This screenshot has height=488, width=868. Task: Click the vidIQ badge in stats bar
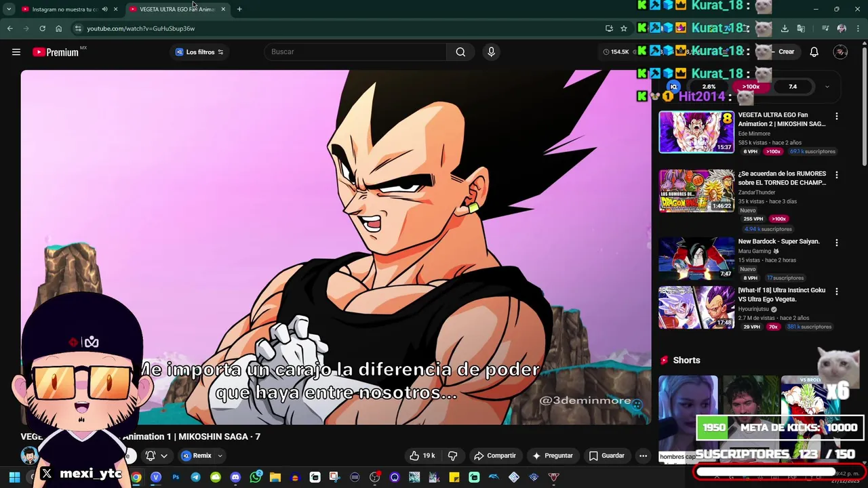coord(674,87)
